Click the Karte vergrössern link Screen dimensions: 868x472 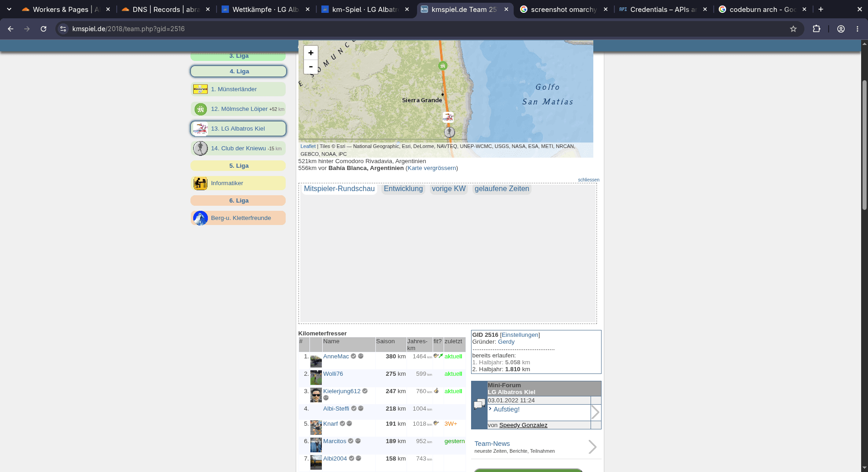[x=432, y=168]
